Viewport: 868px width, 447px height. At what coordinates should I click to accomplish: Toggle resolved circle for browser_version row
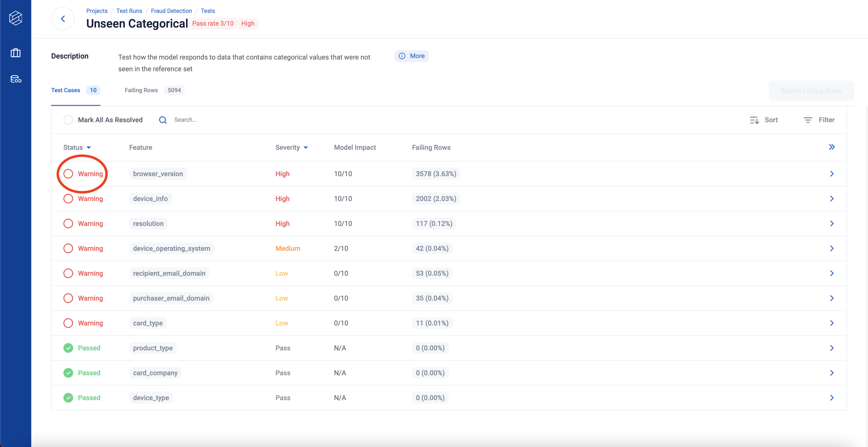[x=68, y=174]
